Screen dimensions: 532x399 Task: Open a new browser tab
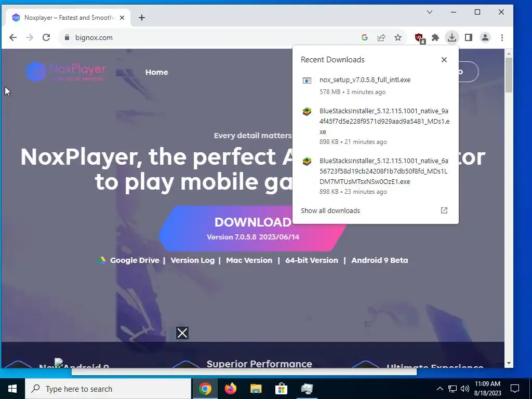142,18
